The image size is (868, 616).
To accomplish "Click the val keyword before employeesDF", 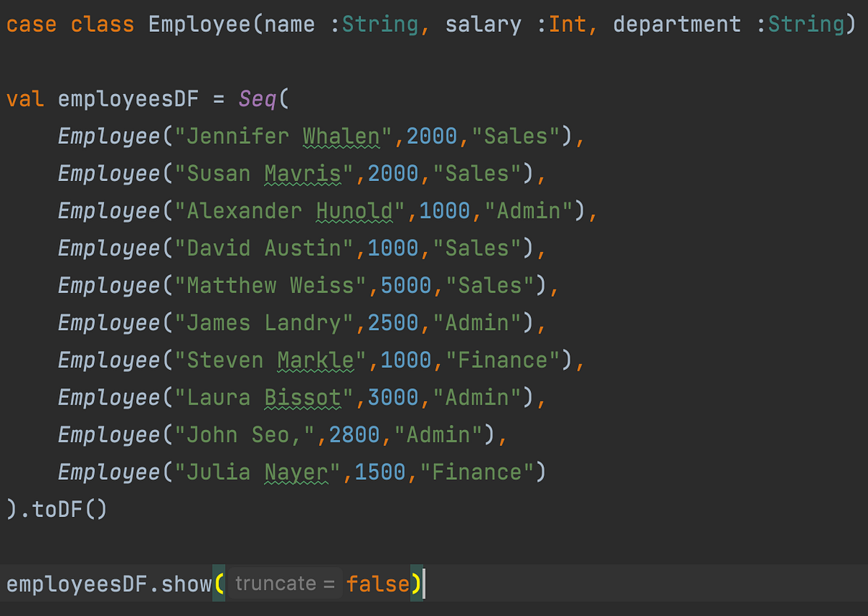I will [x=23, y=99].
